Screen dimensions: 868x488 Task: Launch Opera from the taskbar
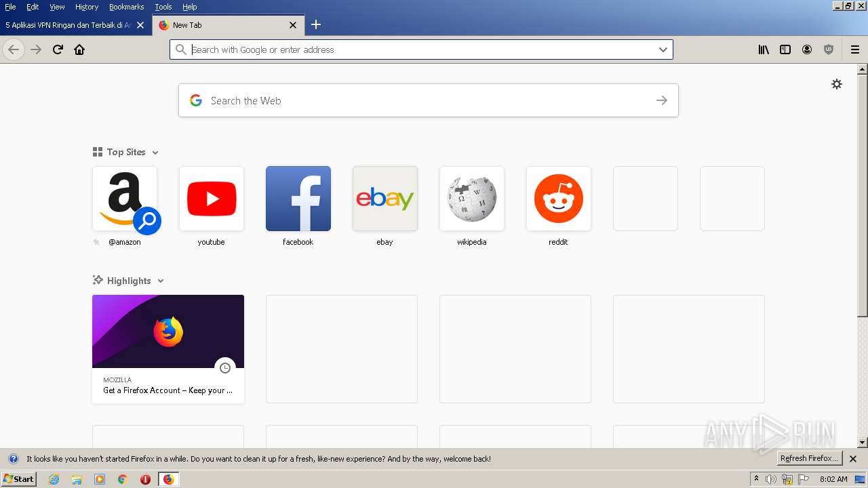(x=145, y=479)
